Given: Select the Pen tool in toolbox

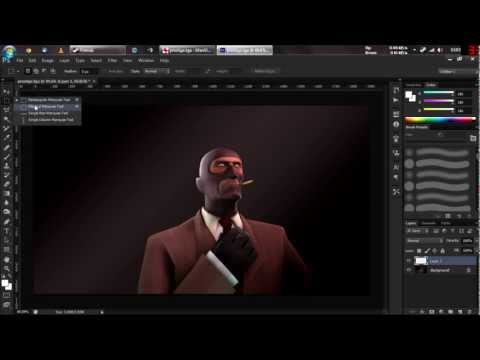Looking at the screenshot, I should pos(6,221).
